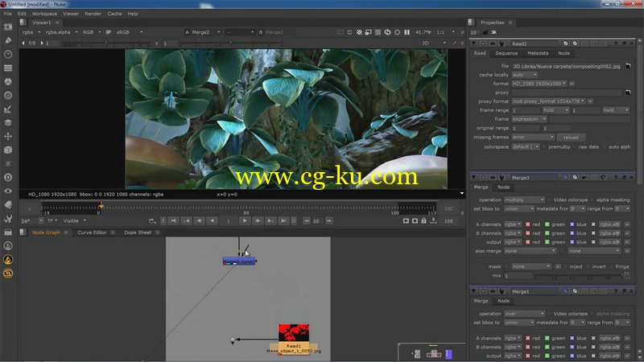Enable Video colorspace in Merge1
This screenshot has width=644, height=362.
549,314
